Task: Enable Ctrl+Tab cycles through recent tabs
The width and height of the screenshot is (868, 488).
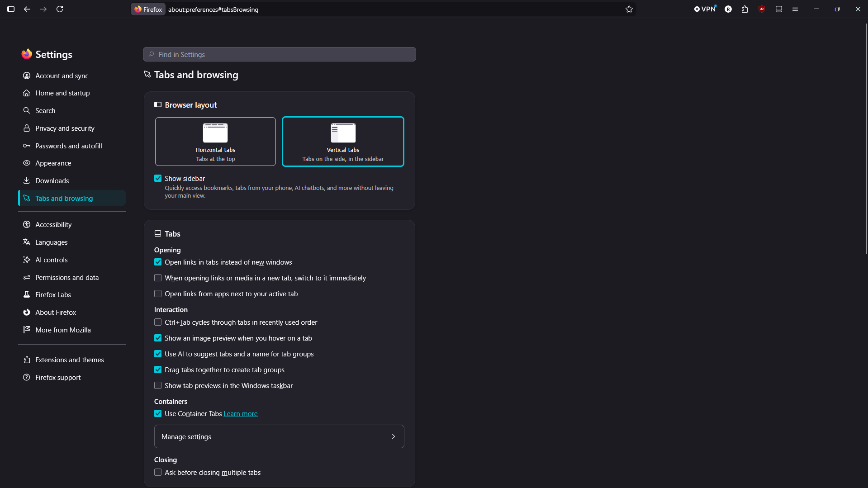Action: click(158, 322)
